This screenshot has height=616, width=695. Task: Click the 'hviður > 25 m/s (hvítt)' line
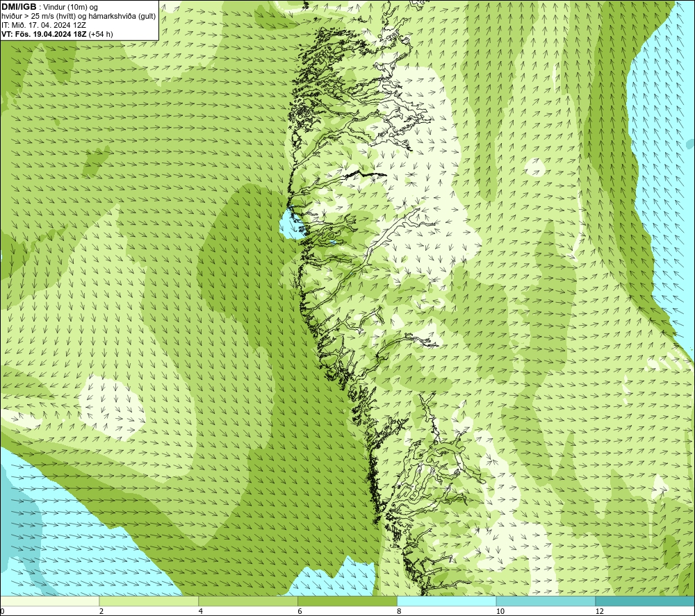(38, 17)
